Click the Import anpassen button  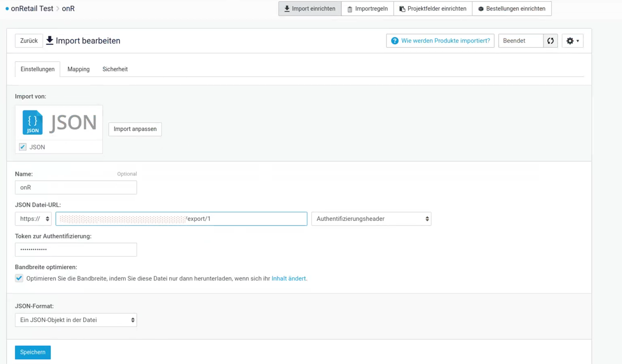135,129
